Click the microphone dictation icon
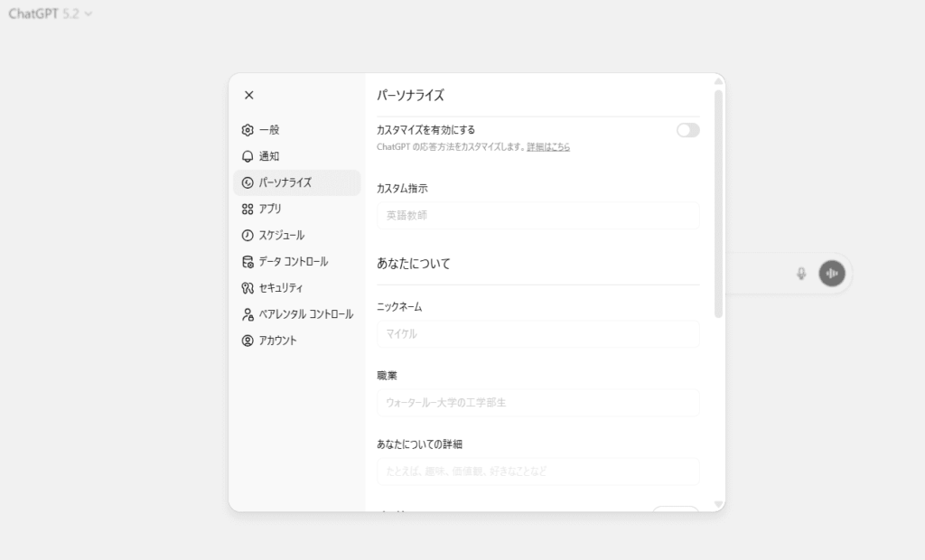The height and width of the screenshot is (560, 925). [800, 274]
